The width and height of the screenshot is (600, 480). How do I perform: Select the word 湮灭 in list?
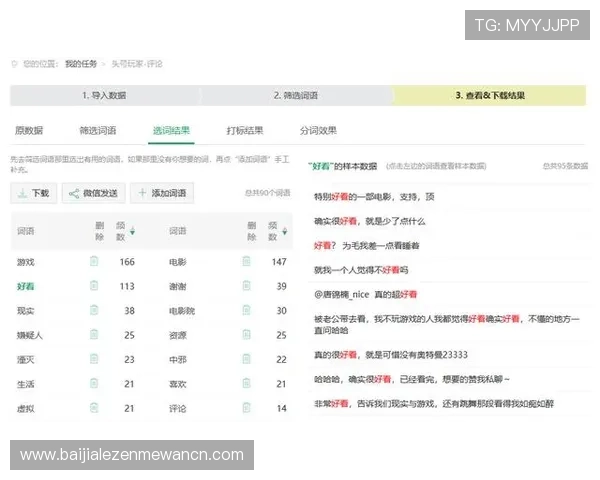(26, 360)
